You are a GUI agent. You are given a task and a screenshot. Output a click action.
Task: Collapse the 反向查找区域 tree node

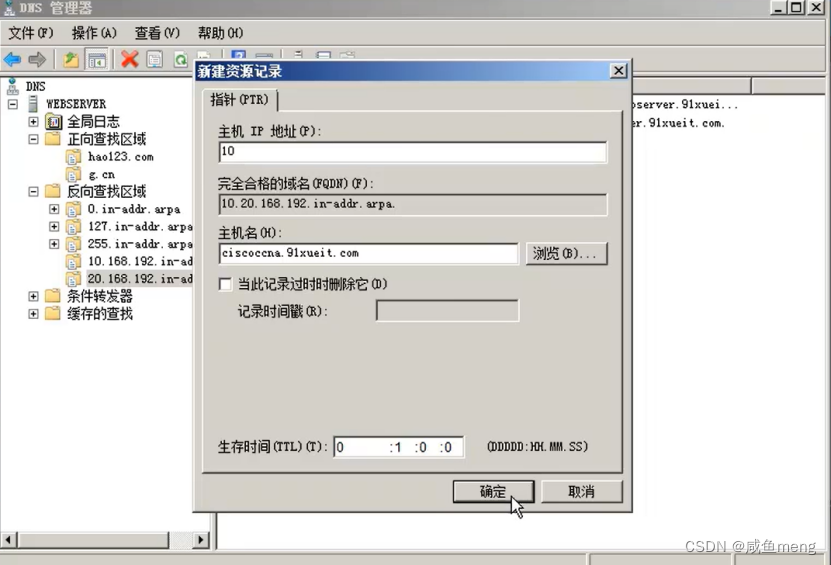[33, 191]
